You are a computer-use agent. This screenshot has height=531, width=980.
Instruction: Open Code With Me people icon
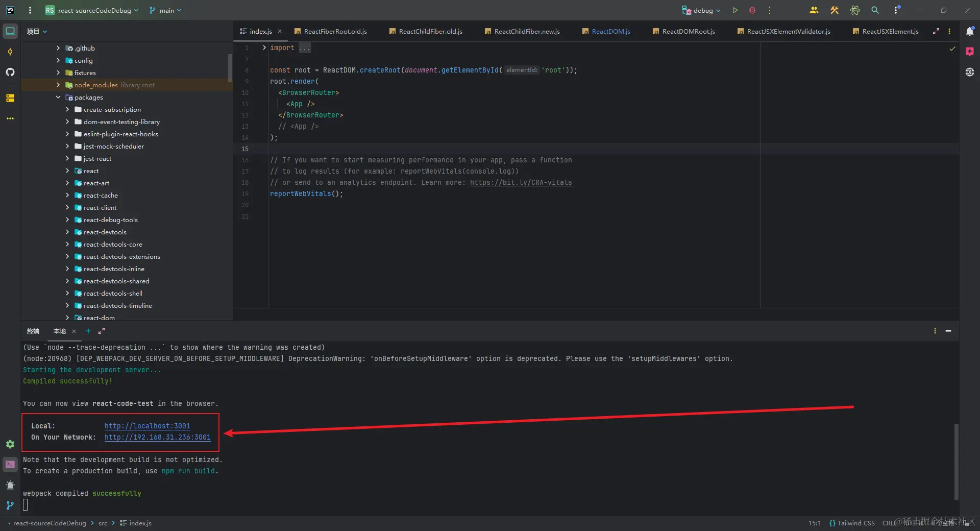coord(814,10)
